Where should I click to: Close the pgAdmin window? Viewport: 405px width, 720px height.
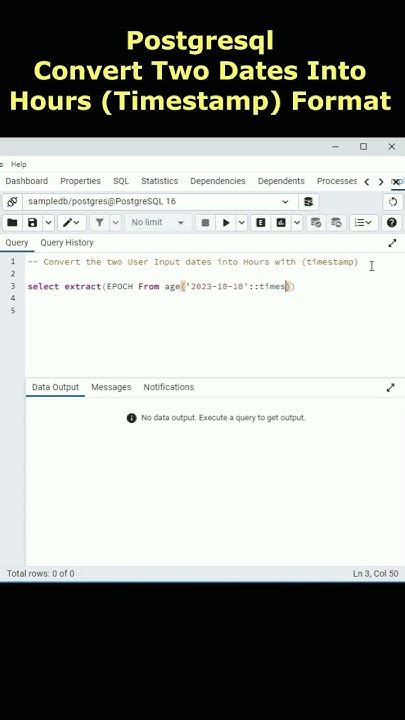(391, 146)
